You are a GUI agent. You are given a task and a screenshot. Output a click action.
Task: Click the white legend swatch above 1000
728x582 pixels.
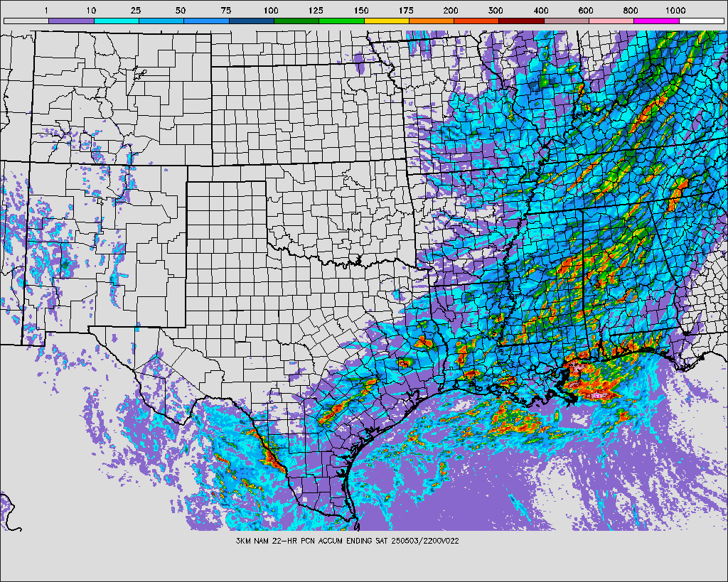coord(702,21)
